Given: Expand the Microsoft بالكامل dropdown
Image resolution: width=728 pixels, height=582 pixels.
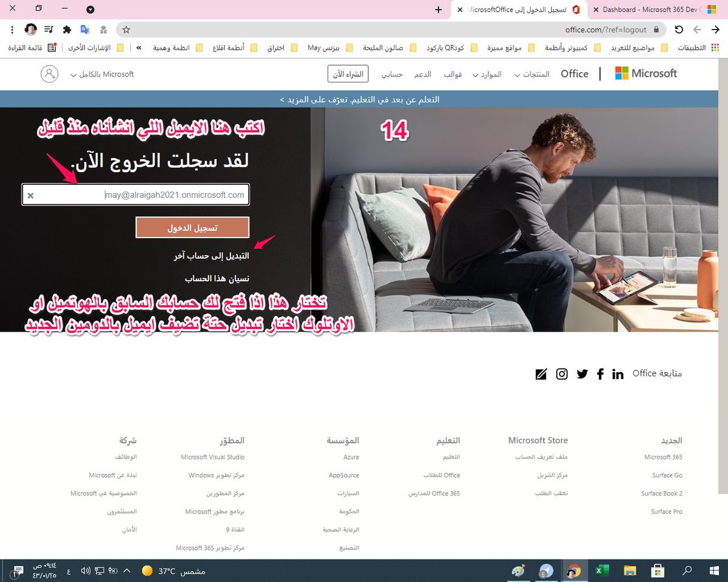Looking at the screenshot, I should [102, 74].
